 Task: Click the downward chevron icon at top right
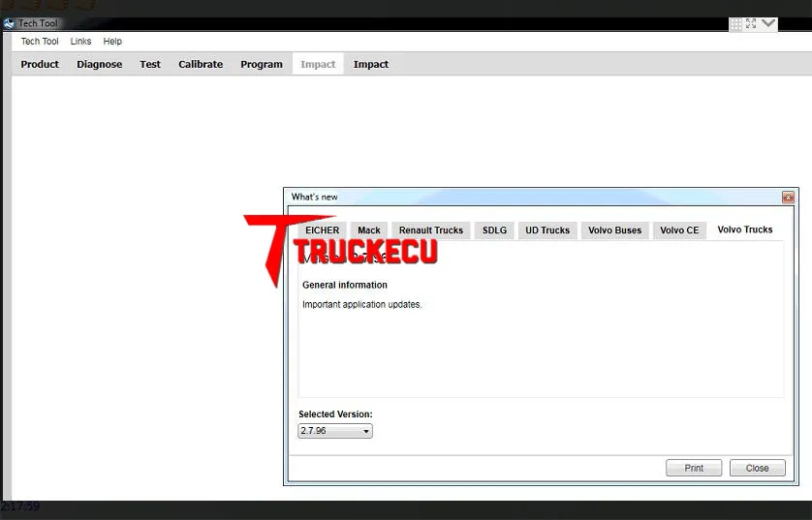(x=768, y=23)
